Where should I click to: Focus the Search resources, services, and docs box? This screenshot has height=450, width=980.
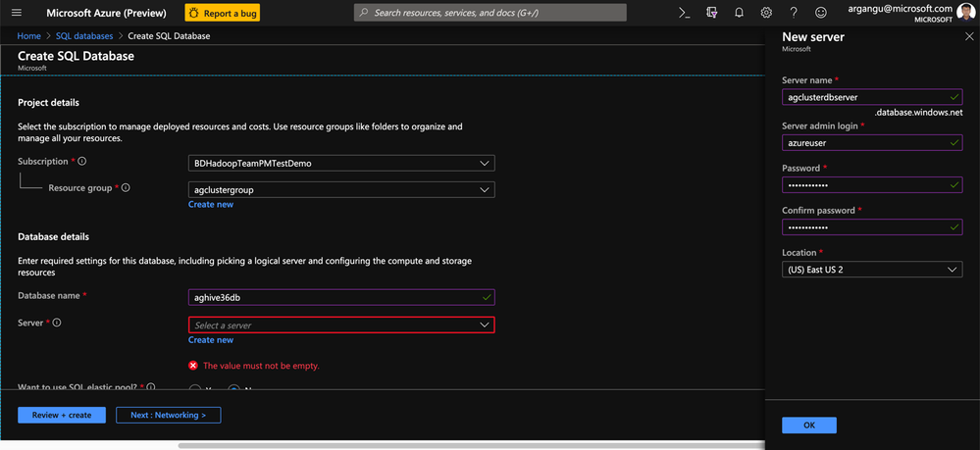(490, 13)
